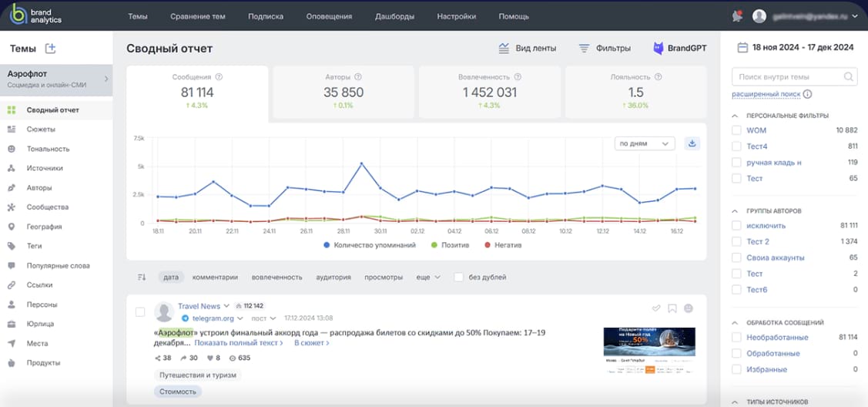This screenshot has height=407, width=868.
Task: Click the 'расширенный поиск' link
Action: (x=766, y=94)
